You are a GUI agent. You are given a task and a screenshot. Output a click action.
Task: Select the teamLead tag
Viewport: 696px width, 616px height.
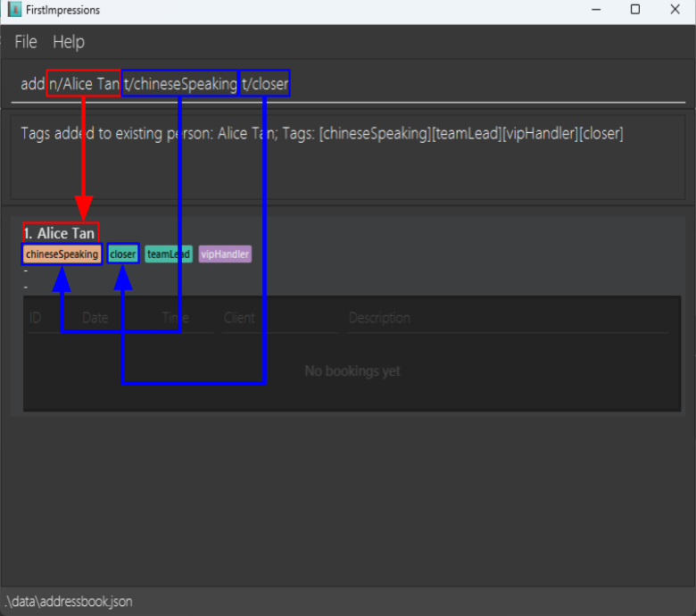coord(169,254)
